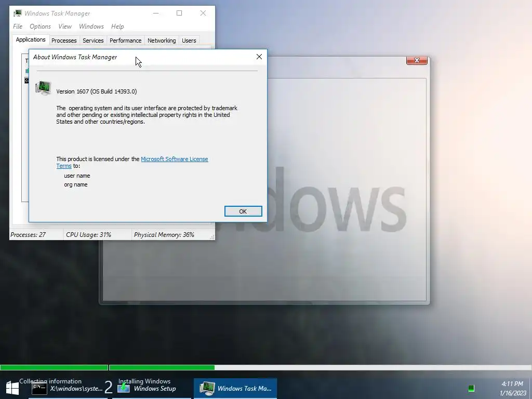
Task: Select X:\windows\system32 taskbar entry
Action: pos(76,389)
